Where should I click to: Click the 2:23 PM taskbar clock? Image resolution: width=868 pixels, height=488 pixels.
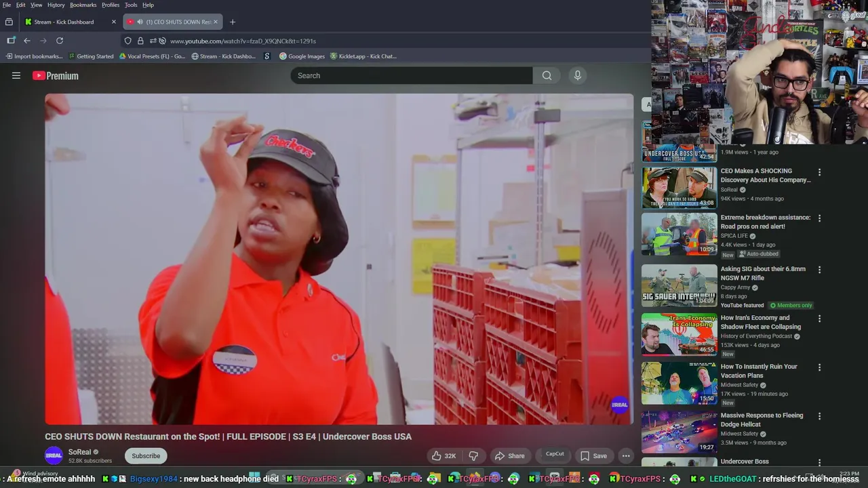849,474
